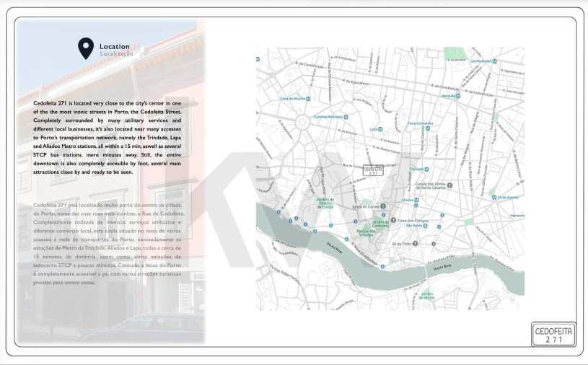Click the 24 de Agosto metro icon
The image size is (588, 365).
tap(493, 196)
